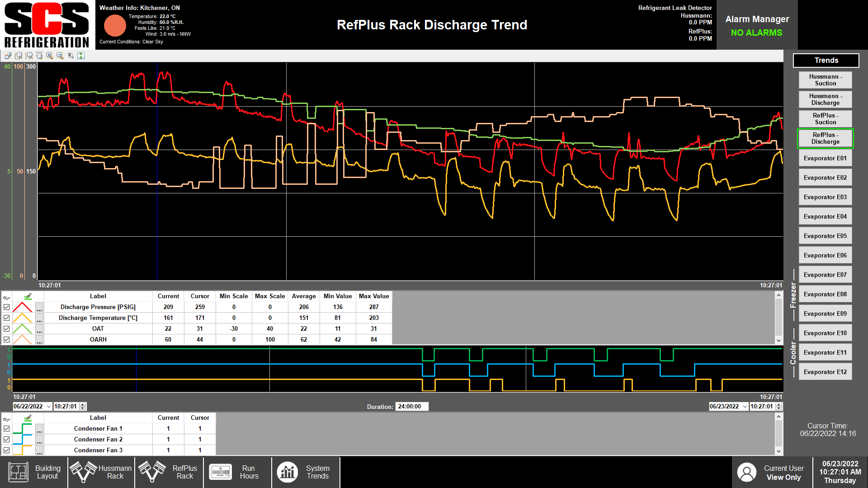Select RefPlus - Discharge trend

pyautogui.click(x=825, y=138)
